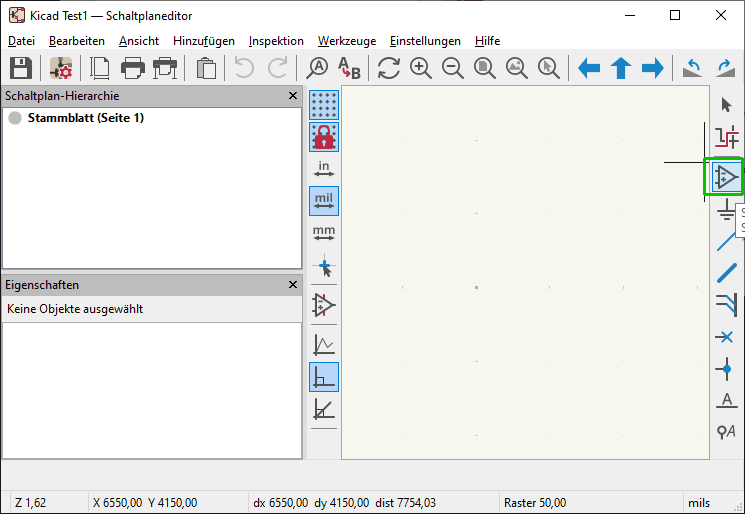
Task: Open the Datei menu
Action: pos(21,41)
